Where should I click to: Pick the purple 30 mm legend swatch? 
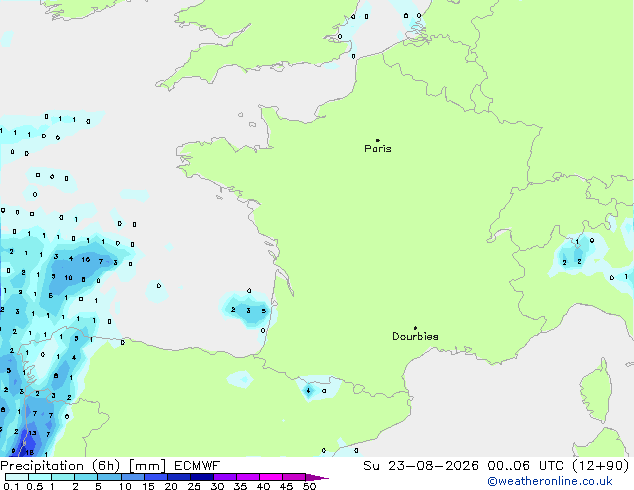click(x=225, y=477)
